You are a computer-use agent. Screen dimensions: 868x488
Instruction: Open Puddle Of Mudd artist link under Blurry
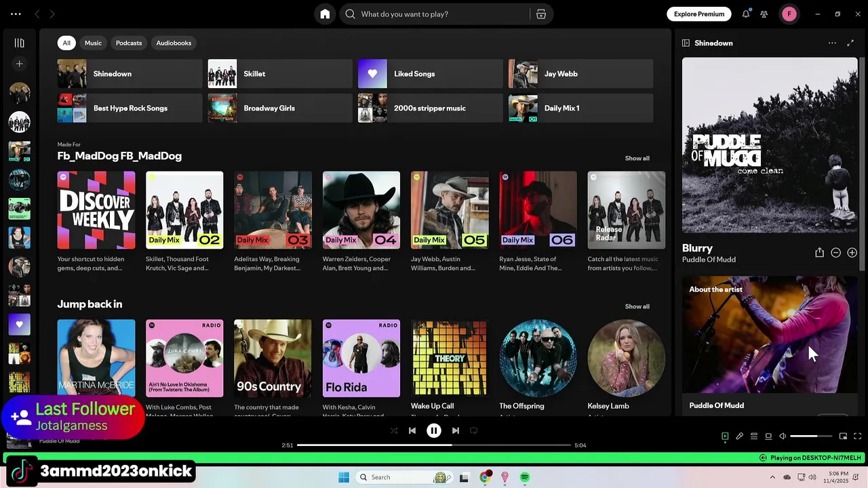709,260
